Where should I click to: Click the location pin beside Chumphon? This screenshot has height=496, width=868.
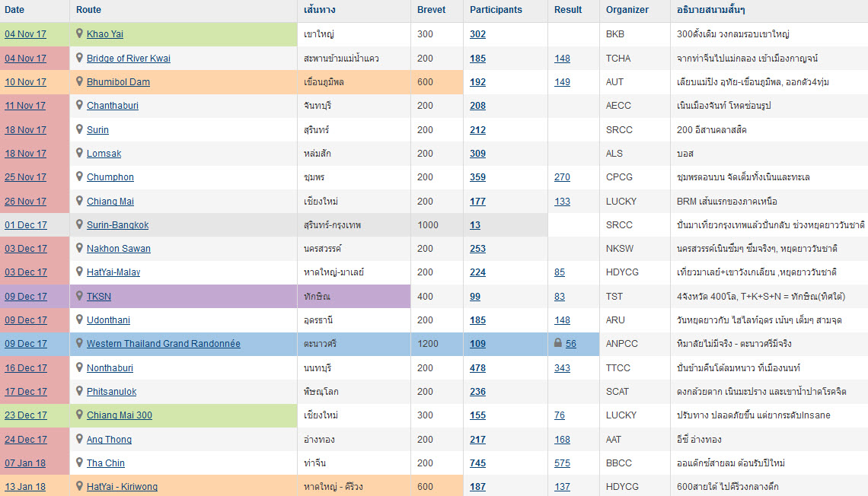point(79,176)
